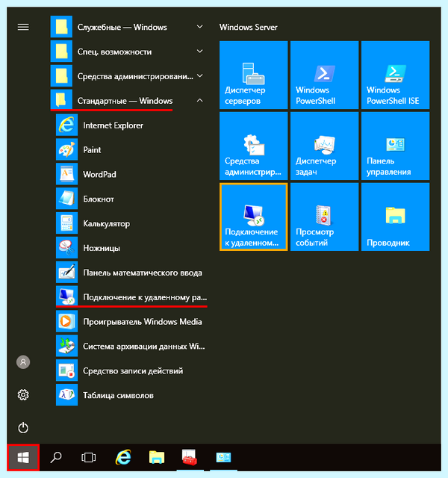The width and height of the screenshot is (448, 478).
Task: Open the red toolbox Server Manager taskbar icon
Action: 190,458
